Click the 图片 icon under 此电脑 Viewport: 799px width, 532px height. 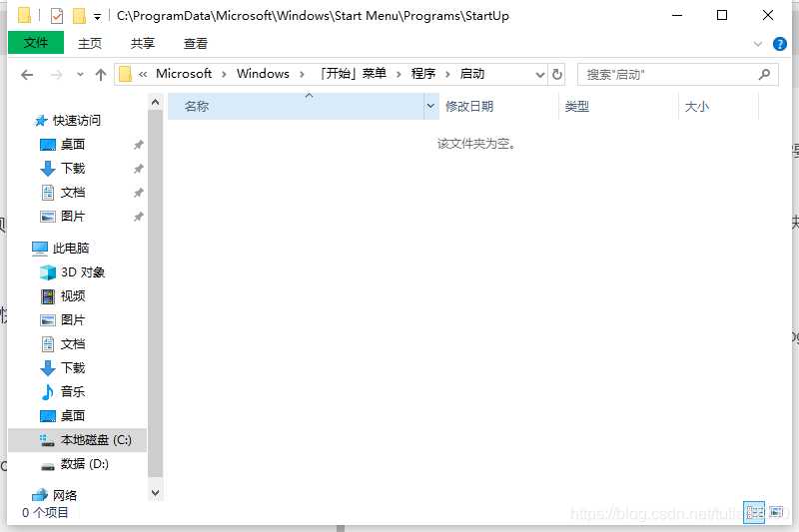(x=48, y=320)
